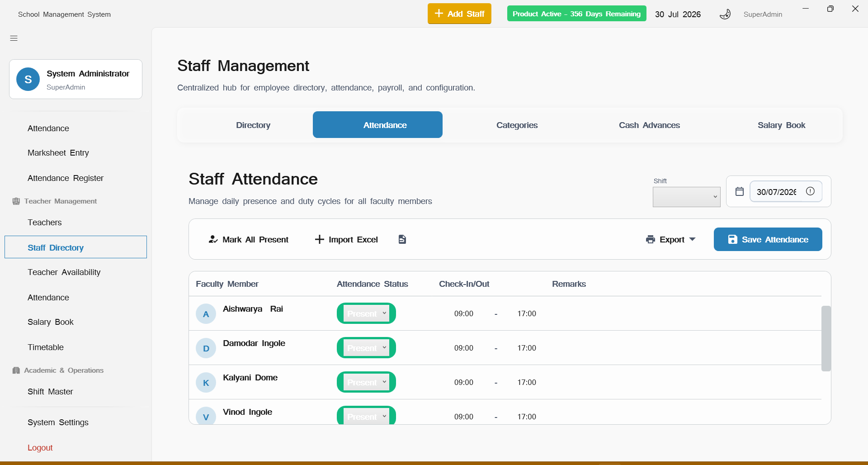This screenshot has height=465, width=868.
Task: Open the Cash Advances tab
Action: pyautogui.click(x=649, y=125)
